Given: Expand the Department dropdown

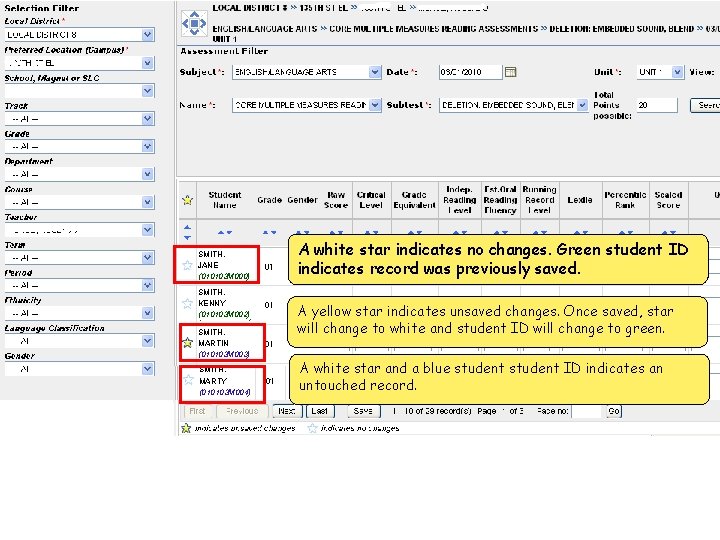Looking at the screenshot, I should [147, 174].
